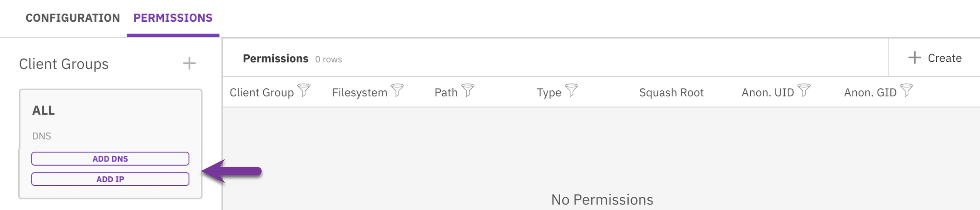Click the Anon. UID header label
The height and width of the screenshot is (210, 980).
[767, 92]
